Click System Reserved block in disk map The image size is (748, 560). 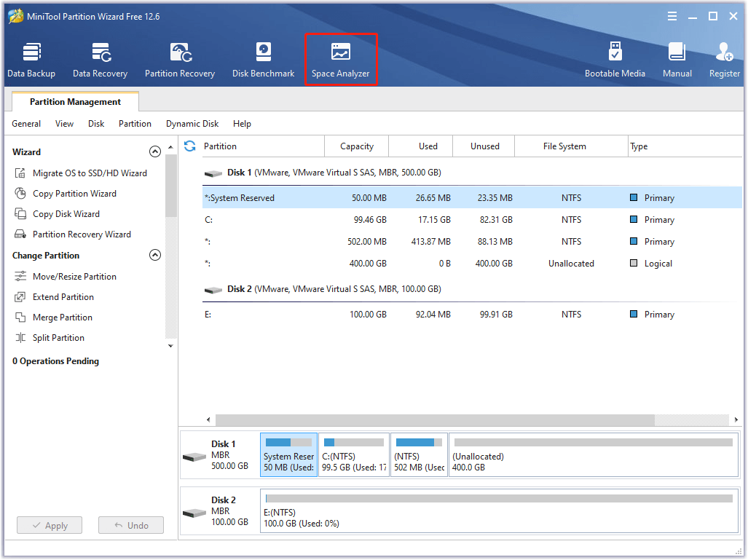[x=288, y=455]
